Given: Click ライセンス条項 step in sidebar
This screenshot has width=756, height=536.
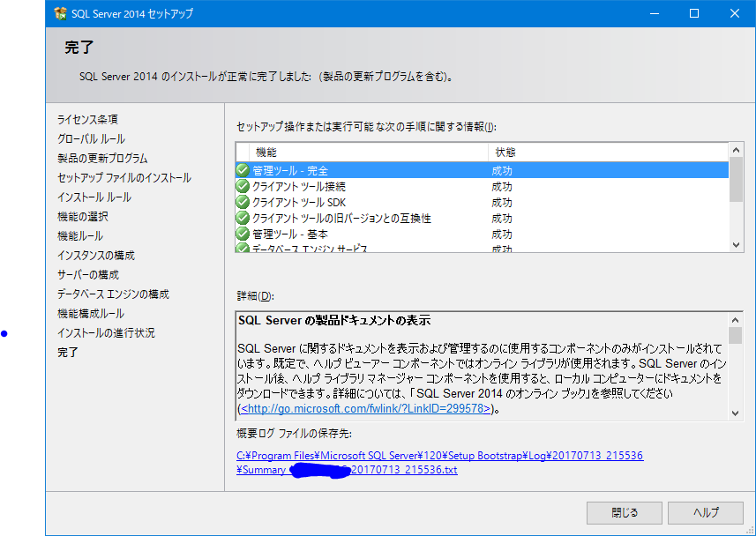Looking at the screenshot, I should [87, 120].
